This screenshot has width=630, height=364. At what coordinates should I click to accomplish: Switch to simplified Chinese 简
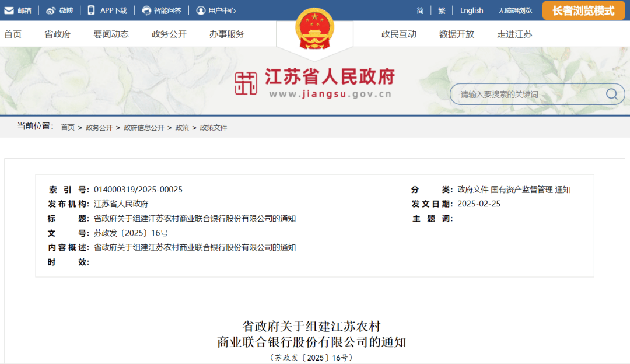420,10
